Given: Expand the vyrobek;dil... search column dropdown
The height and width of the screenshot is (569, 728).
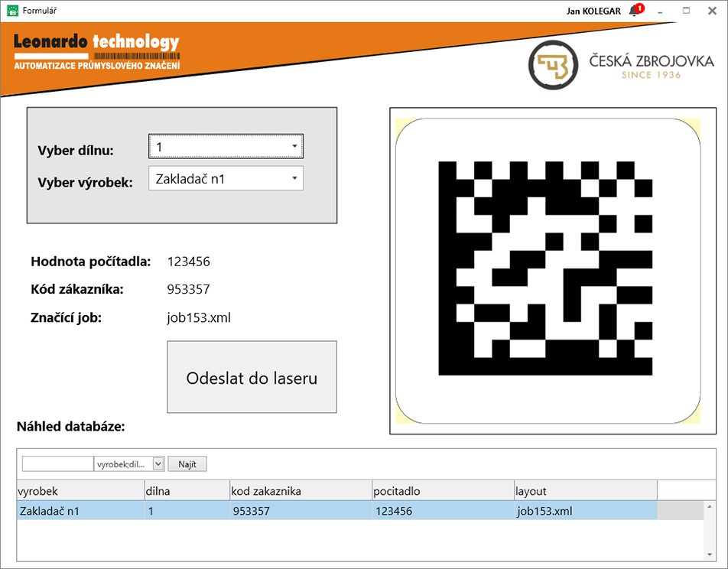Looking at the screenshot, I should coord(158,463).
